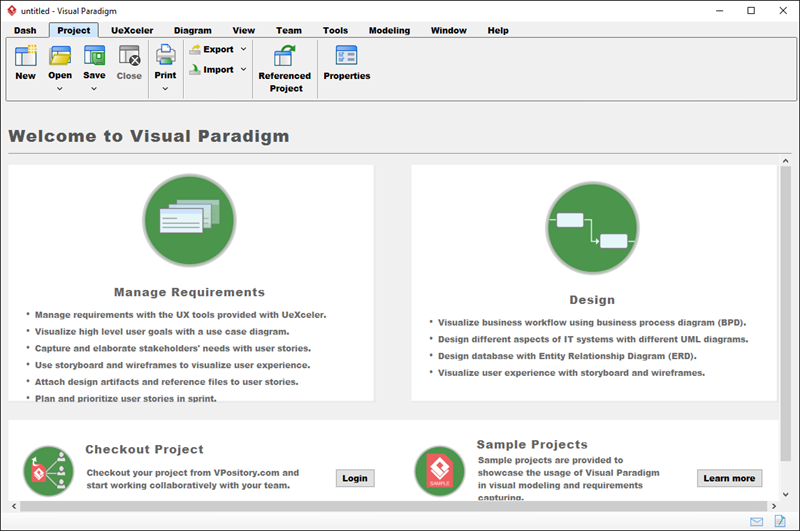The width and height of the screenshot is (800, 531).
Task: Click 'Visualize business workflow' bullet text
Action: 592,322
